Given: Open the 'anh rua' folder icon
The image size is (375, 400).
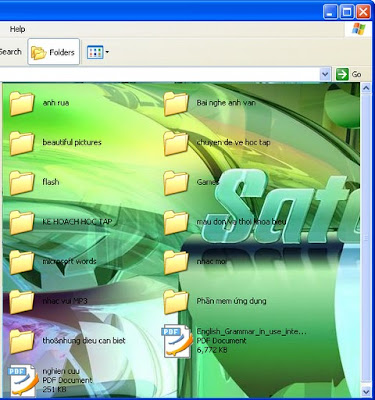Looking at the screenshot, I should coord(22,104).
